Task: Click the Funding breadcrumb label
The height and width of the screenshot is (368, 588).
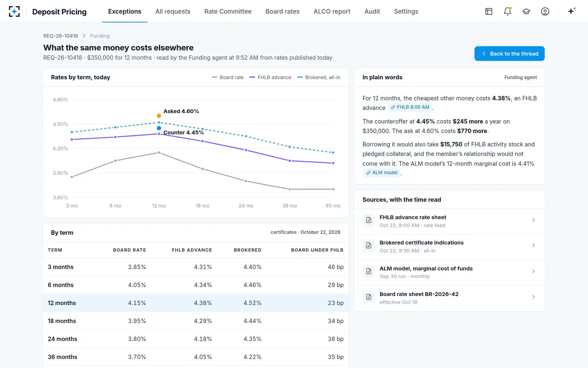Action: [x=100, y=36]
